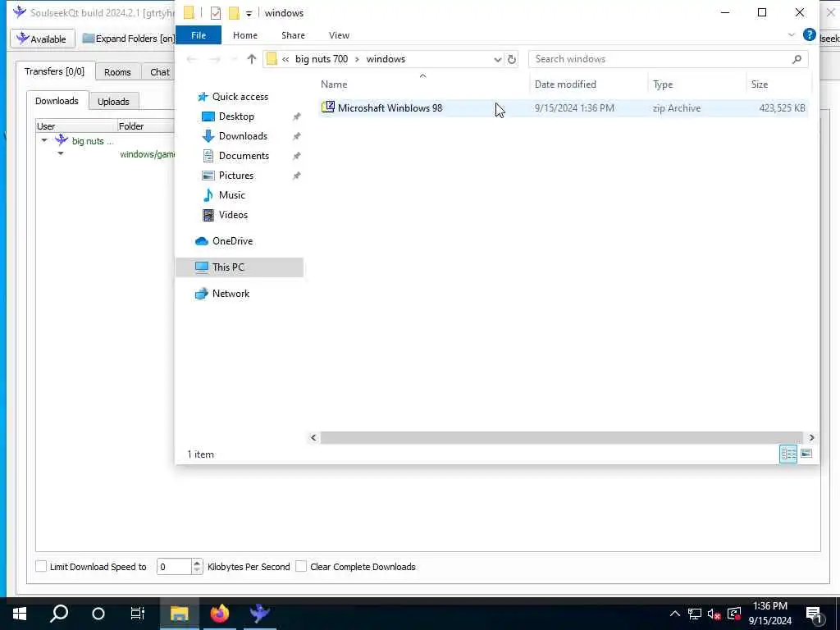840x630 pixels.
Task: Click the New folder icon in title bar
Action: 234,13
